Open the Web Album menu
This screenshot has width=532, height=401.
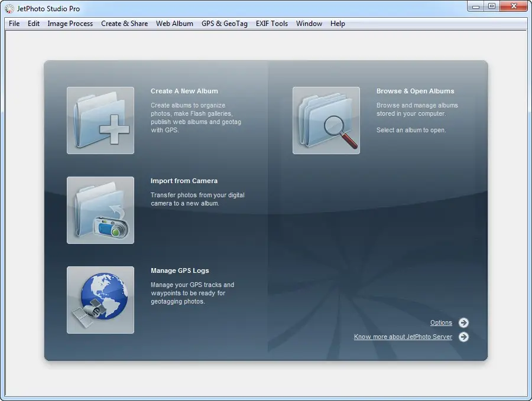(x=174, y=24)
